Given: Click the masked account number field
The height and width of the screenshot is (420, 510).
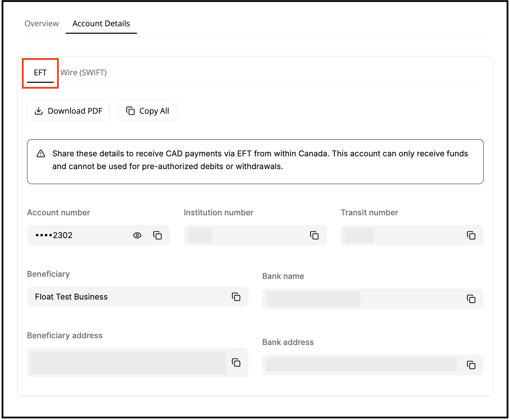Looking at the screenshot, I should coord(78,235).
